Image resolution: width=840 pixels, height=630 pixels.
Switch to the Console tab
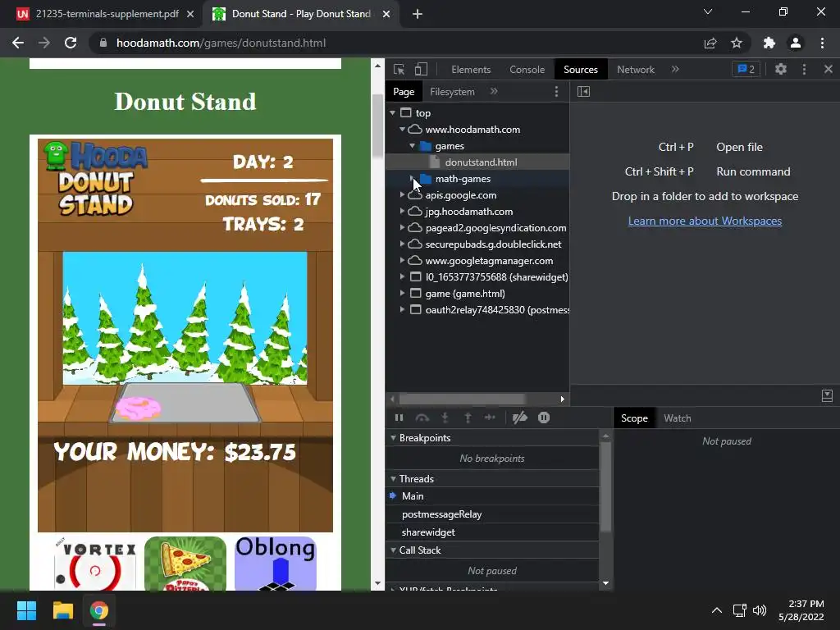(527, 70)
